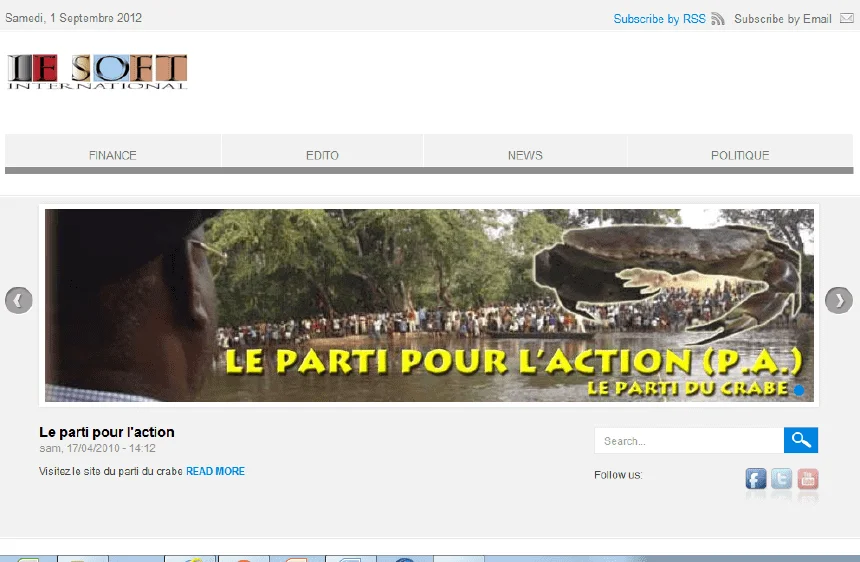Image resolution: width=860 pixels, height=562 pixels.
Task: Click the Parti pour l'Action banner image
Action: click(x=429, y=305)
